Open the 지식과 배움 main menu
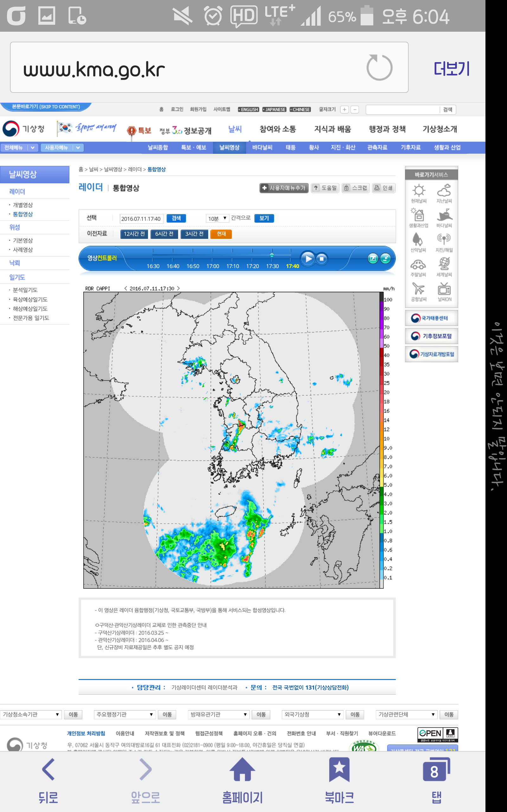507x812 pixels. pos(332,129)
